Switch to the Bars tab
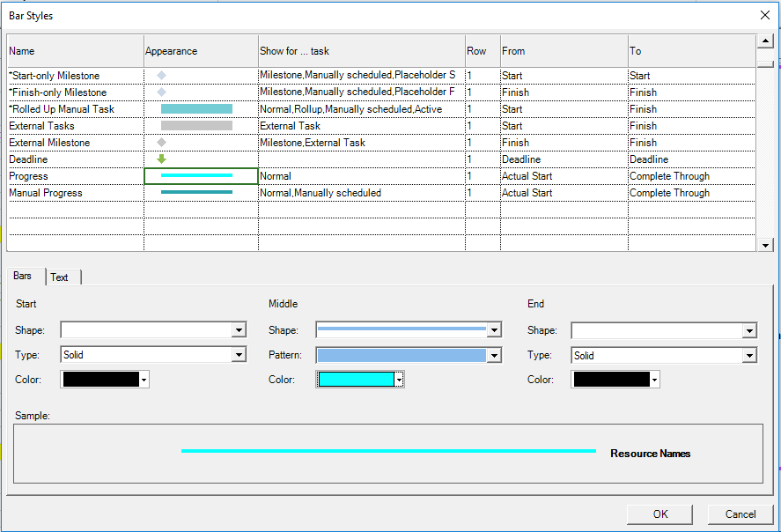 [x=22, y=276]
